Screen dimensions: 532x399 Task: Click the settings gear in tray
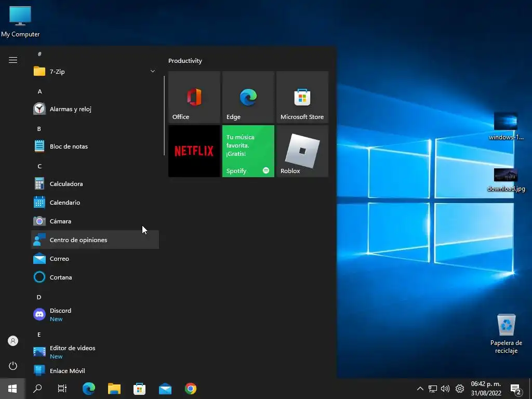coord(460,389)
